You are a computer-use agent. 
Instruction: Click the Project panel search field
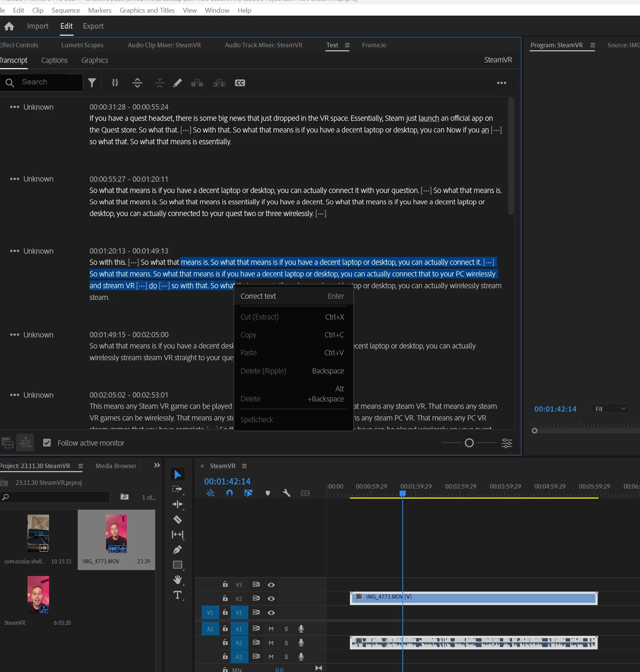[55, 497]
